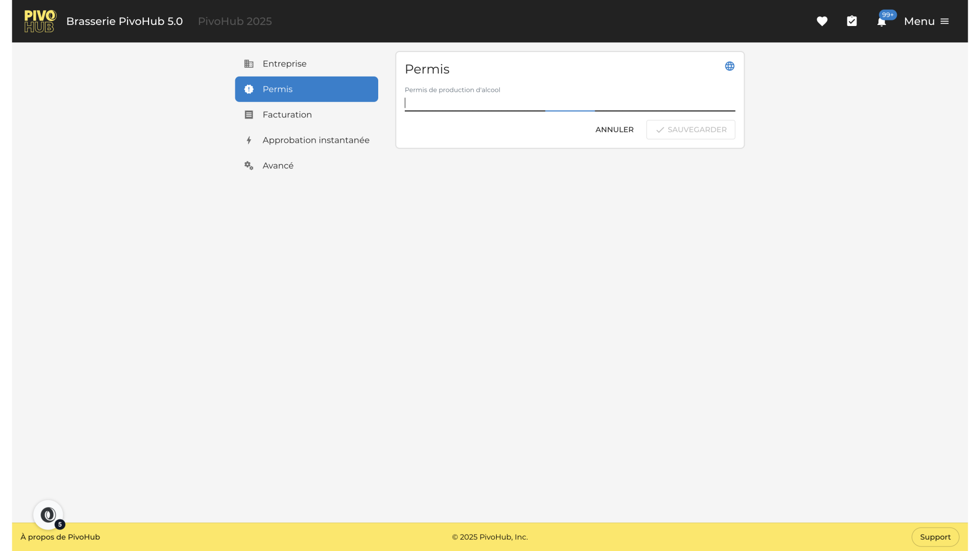Click the lightning bolt icon for instant approval
This screenshot has width=980, height=551.
pos(249,140)
